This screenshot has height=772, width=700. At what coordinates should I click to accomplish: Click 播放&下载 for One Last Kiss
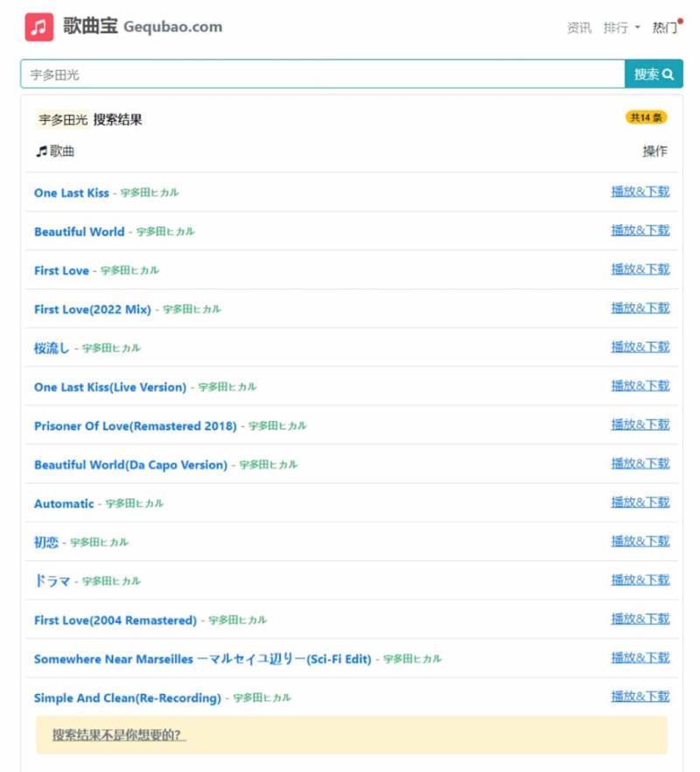640,192
